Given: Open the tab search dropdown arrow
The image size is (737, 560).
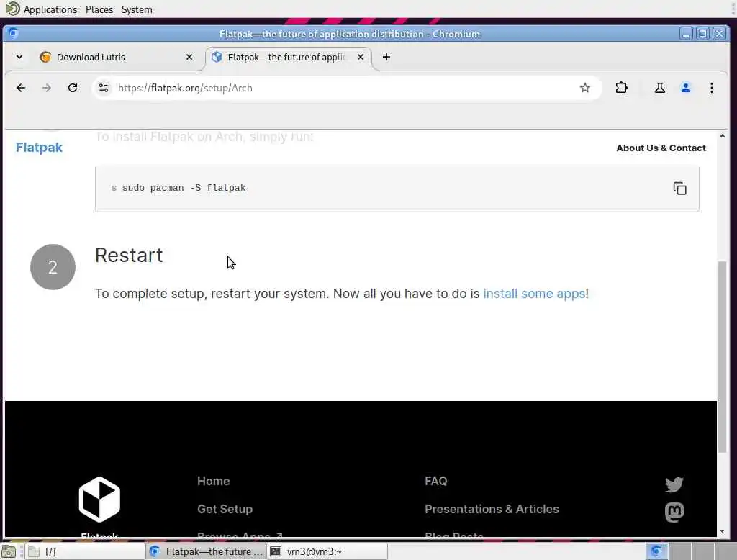Looking at the screenshot, I should point(19,57).
